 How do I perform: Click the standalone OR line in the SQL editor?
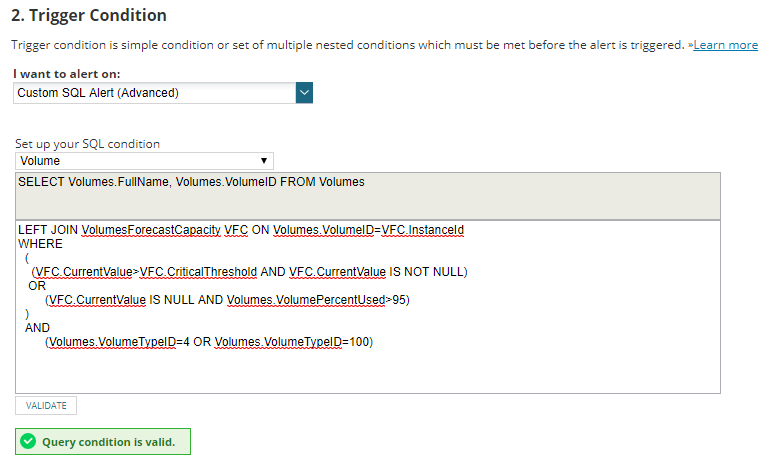(x=37, y=286)
